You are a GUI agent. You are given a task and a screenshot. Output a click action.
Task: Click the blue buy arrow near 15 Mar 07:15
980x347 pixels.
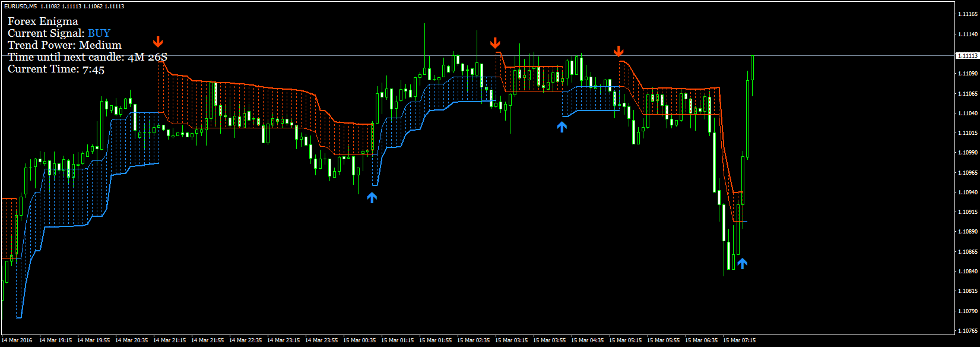[x=742, y=263]
